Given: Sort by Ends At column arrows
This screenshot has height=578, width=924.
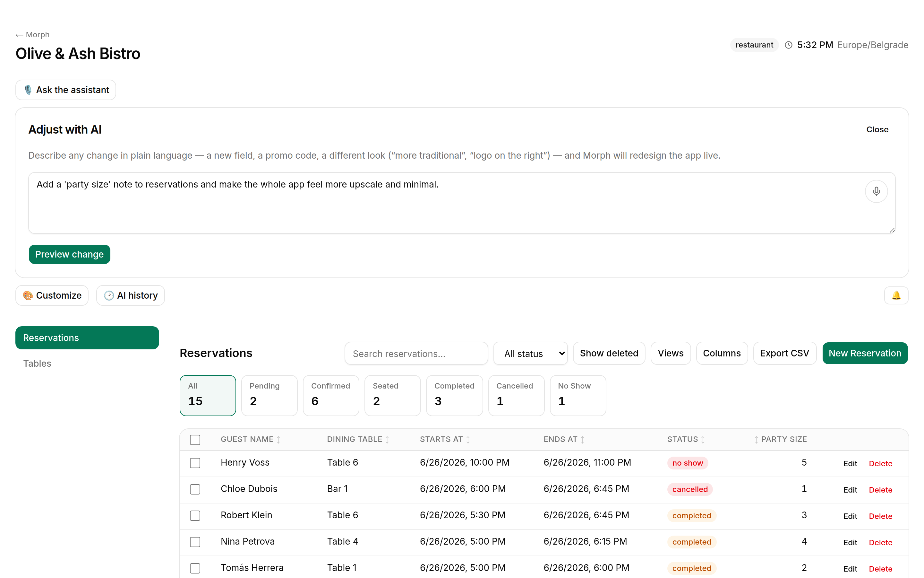Looking at the screenshot, I should 582,440.
